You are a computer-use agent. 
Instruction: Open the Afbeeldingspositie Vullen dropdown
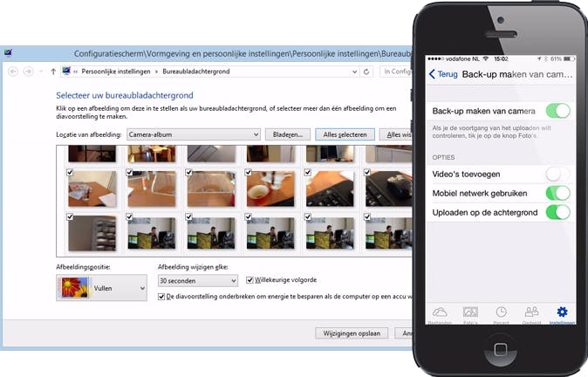[x=101, y=288]
